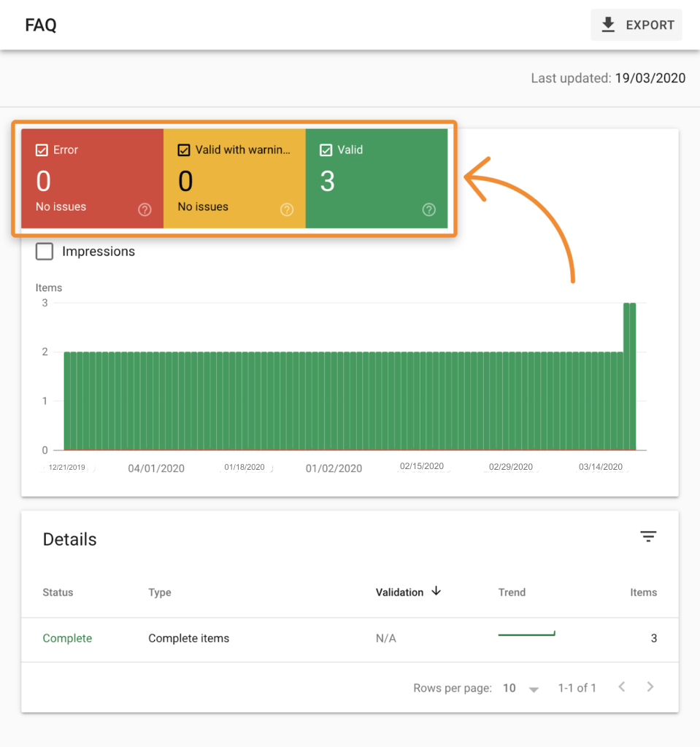Click the Type column header in Details

pyautogui.click(x=159, y=592)
